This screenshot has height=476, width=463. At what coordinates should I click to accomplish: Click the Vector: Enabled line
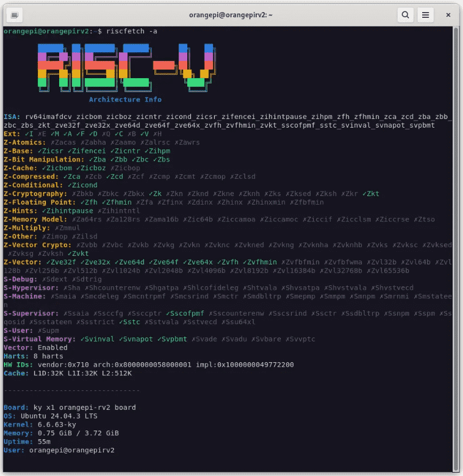[36, 348]
